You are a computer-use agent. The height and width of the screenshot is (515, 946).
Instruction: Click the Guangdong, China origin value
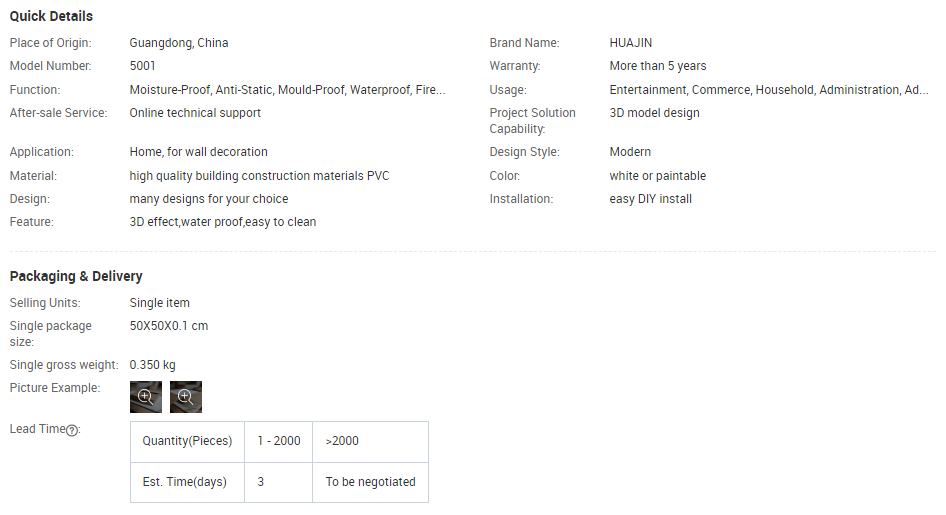[179, 43]
